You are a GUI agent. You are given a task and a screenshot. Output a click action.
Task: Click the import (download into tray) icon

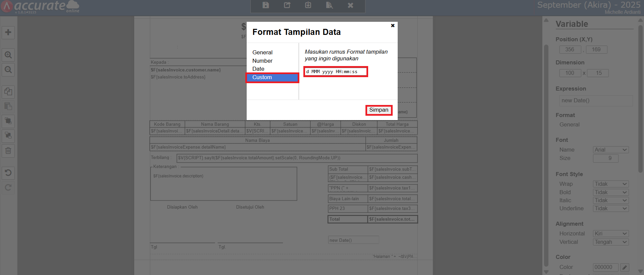point(308,5)
